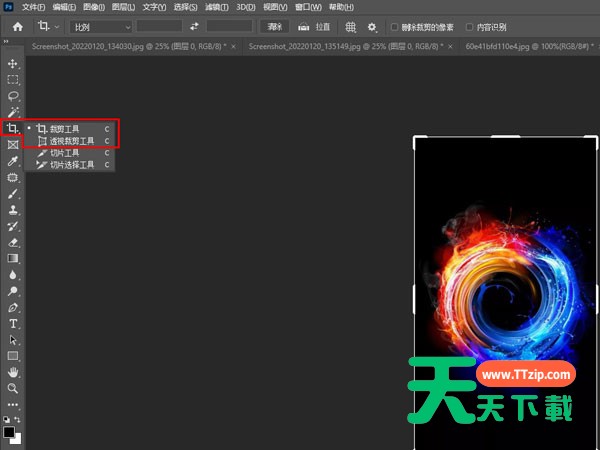Open the 文字(Y) menu
The image size is (600, 450).
click(x=154, y=7)
